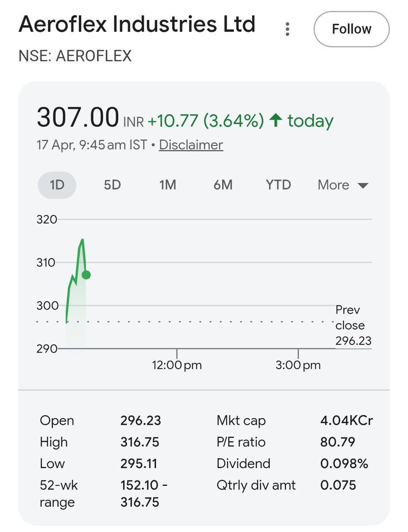408x532 pixels.
Task: Expand the More range dropdown
Action: pyautogui.click(x=343, y=185)
